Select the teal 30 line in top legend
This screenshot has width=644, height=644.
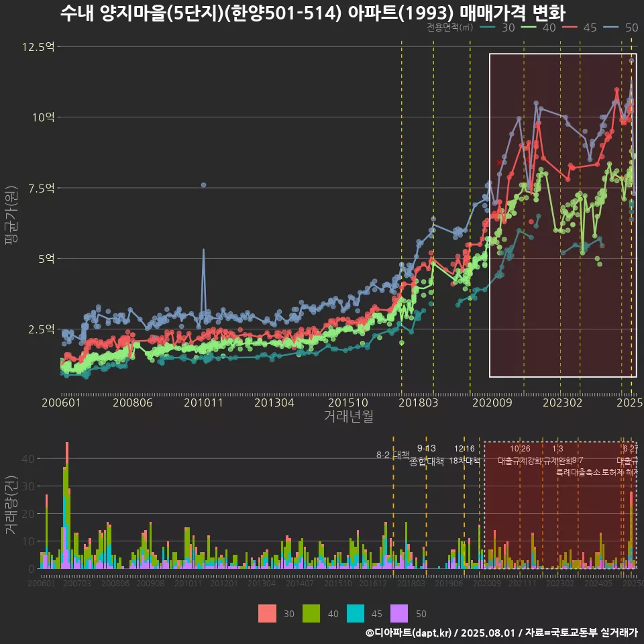488,28
